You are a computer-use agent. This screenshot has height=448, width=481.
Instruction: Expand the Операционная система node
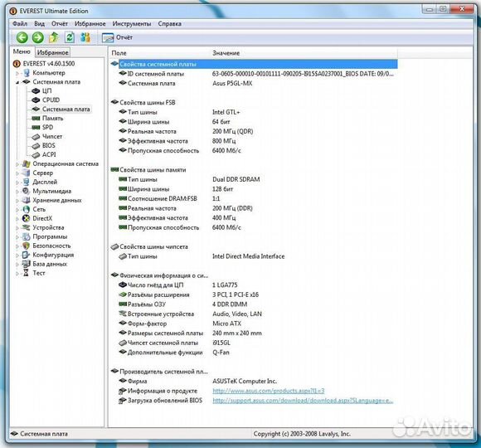pyautogui.click(x=17, y=164)
